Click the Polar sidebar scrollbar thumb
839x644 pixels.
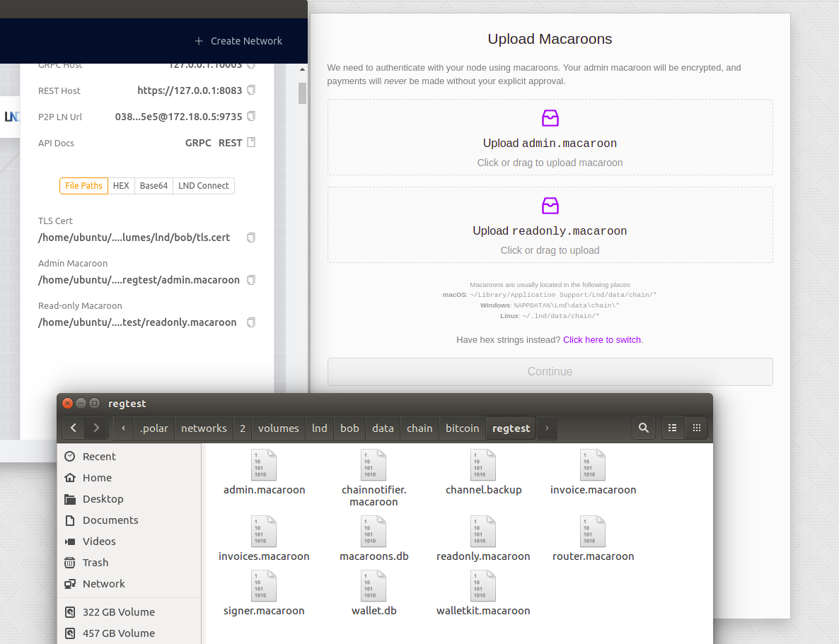pos(302,93)
